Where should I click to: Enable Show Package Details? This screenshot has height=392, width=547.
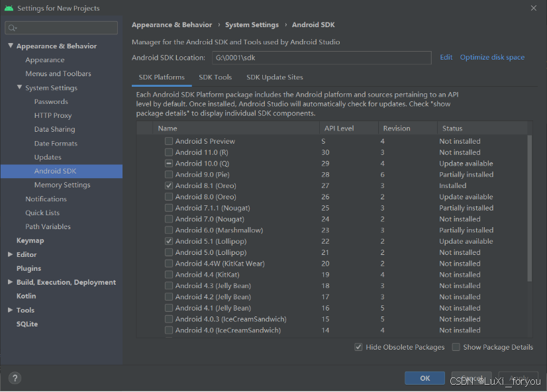coord(456,347)
